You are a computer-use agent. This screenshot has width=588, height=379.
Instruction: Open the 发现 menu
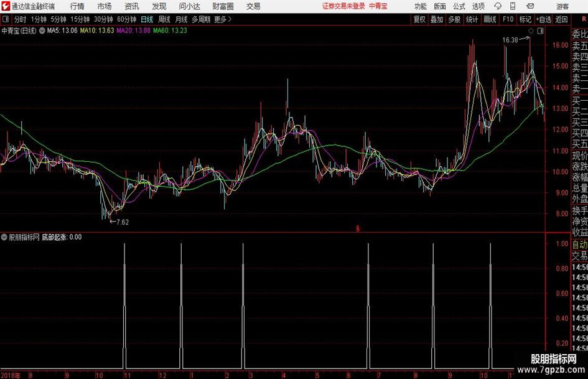(159, 6)
